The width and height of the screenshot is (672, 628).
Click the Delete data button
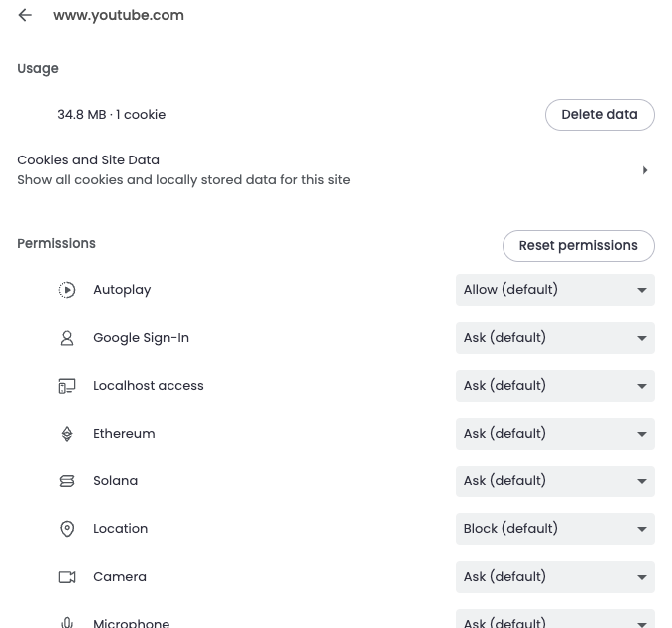coord(600,115)
